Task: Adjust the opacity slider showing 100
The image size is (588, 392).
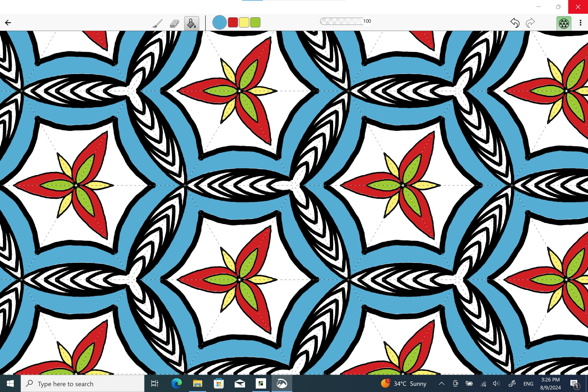Action: point(346,21)
